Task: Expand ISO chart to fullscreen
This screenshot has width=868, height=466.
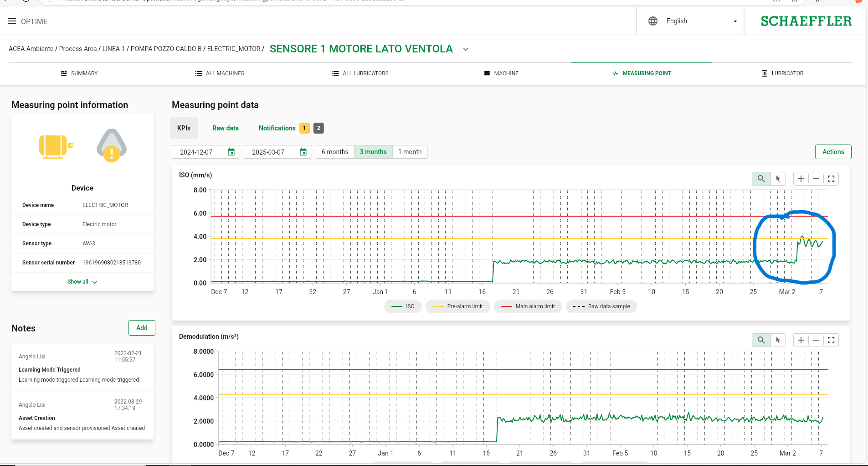Action: (831, 179)
